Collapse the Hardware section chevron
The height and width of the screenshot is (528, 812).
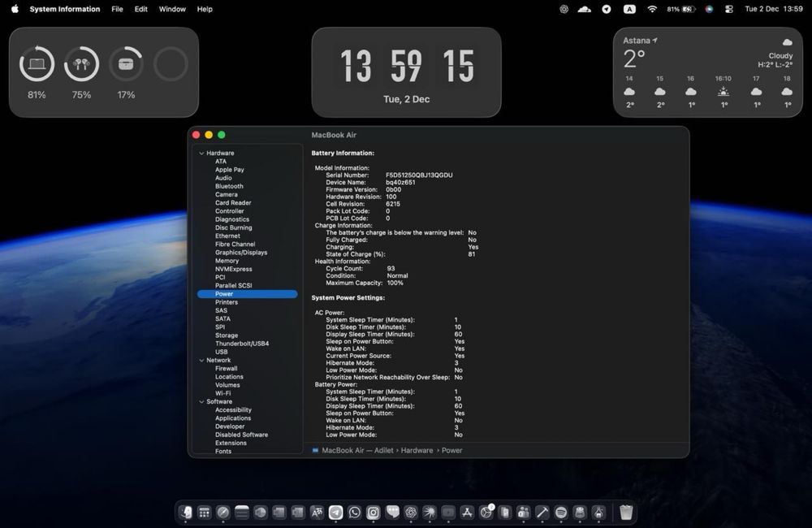click(x=201, y=154)
